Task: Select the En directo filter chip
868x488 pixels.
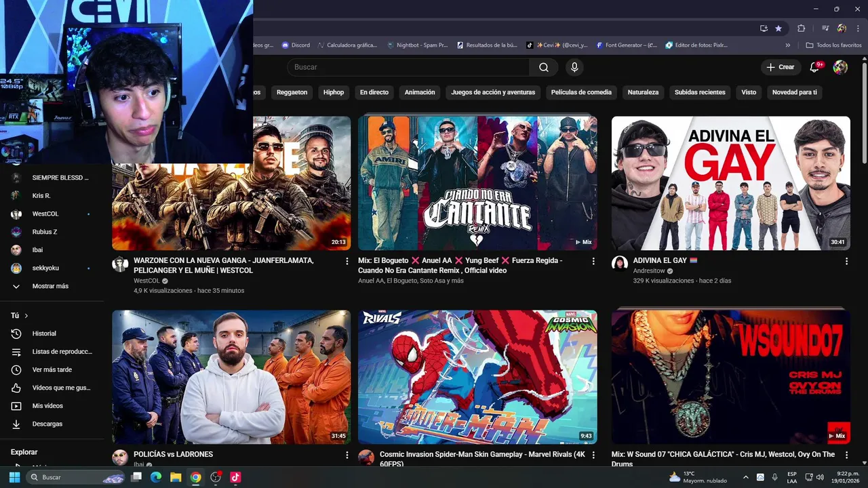Action: (374, 92)
